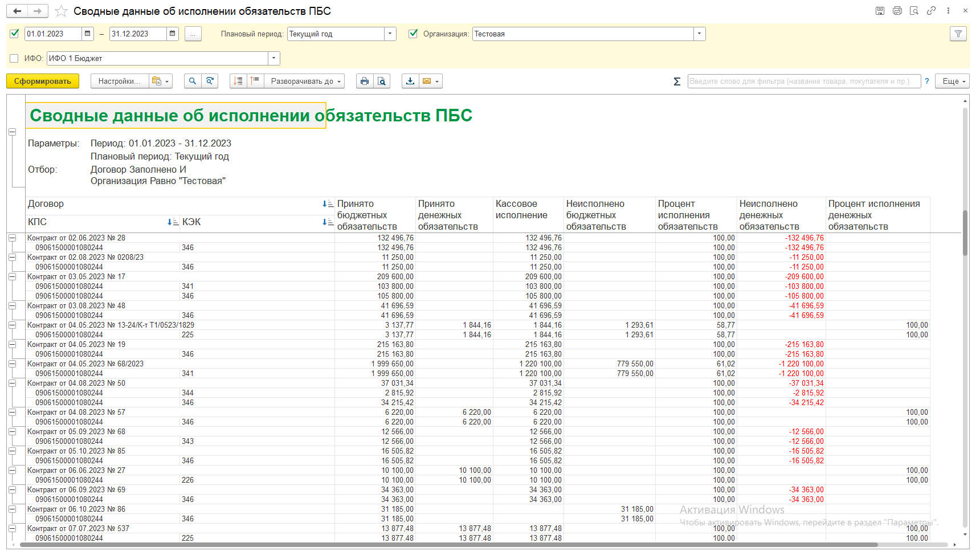
Task: Find next search result icon
Action: coord(210,81)
